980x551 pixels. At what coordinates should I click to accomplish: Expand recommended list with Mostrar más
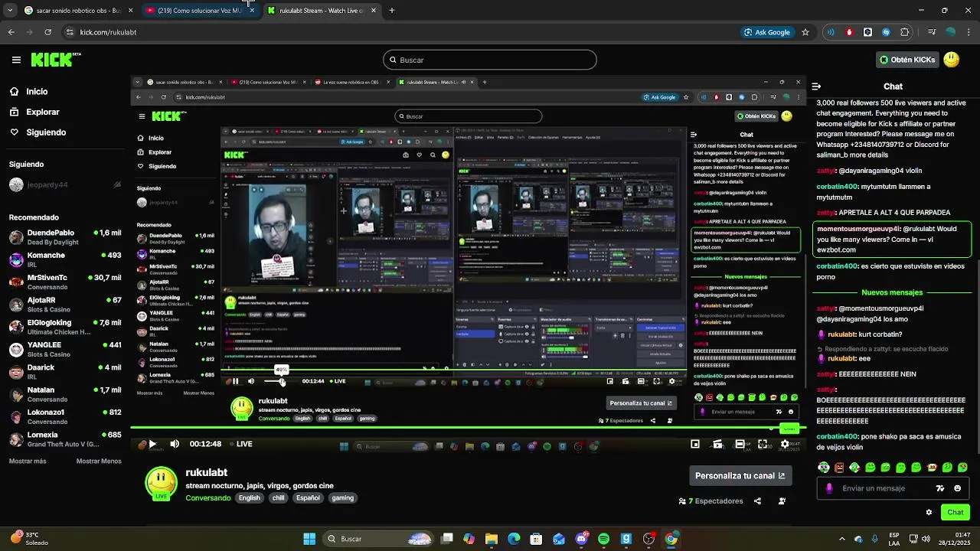[28, 461]
